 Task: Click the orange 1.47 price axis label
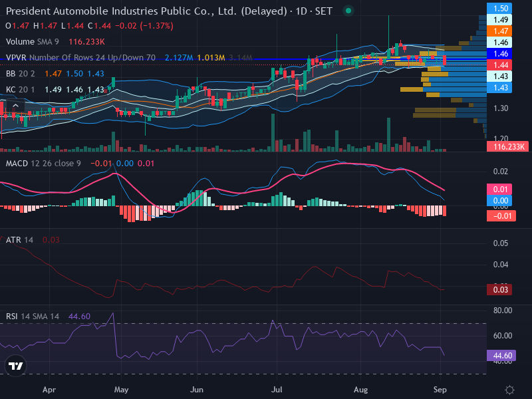point(499,31)
